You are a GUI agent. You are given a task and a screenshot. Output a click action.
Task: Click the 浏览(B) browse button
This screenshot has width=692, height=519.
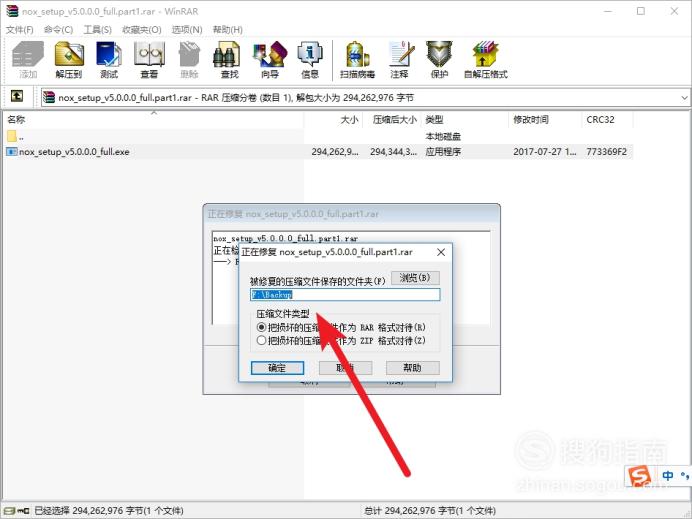click(415, 278)
